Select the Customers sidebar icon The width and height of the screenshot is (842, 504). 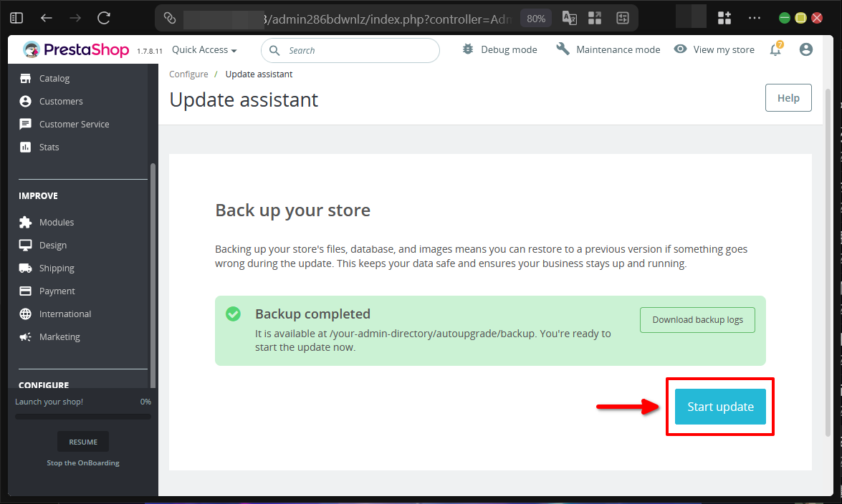[x=61, y=101]
